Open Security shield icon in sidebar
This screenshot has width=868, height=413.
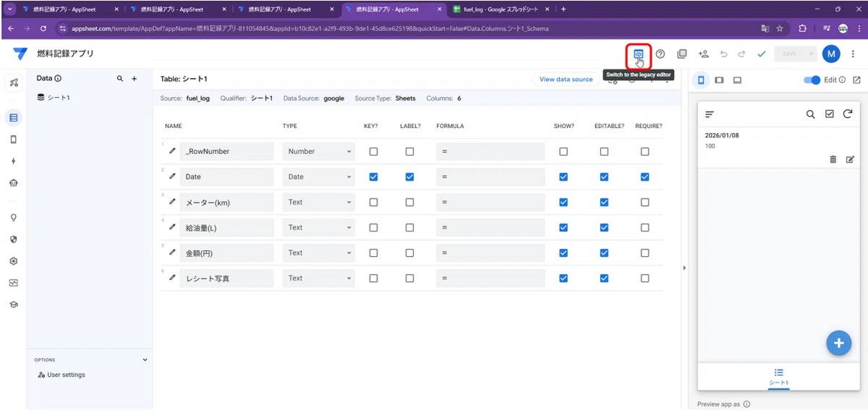[x=14, y=239]
